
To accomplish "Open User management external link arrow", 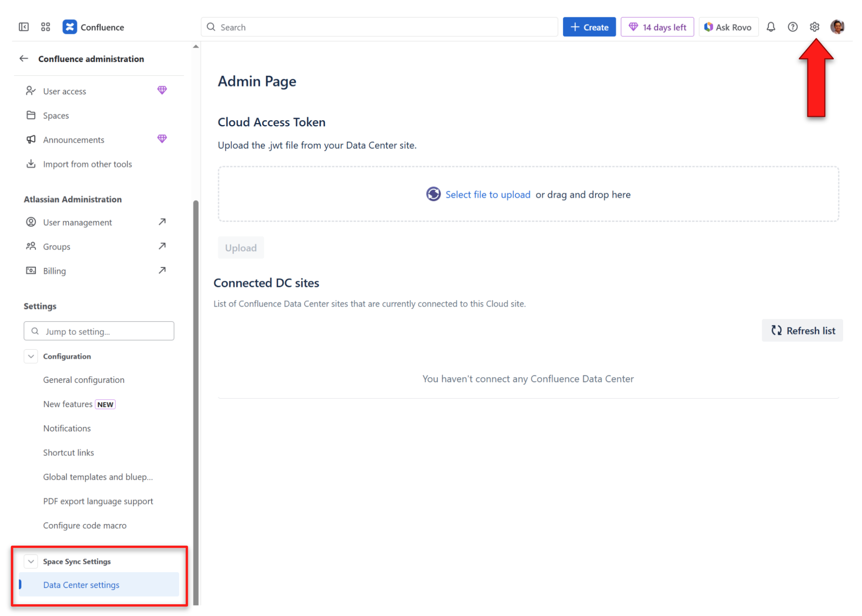I will click(x=162, y=222).
